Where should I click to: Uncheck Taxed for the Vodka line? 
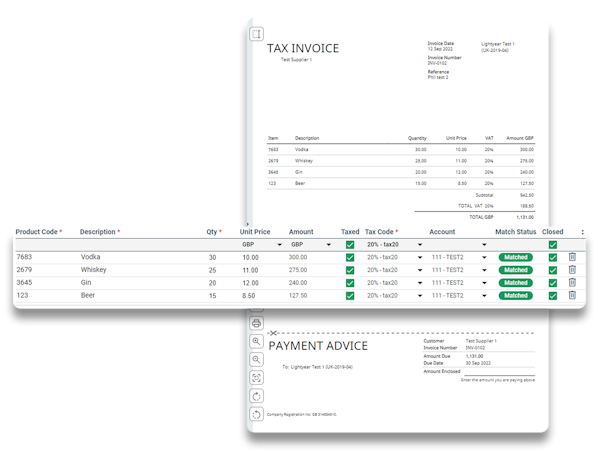(350, 258)
